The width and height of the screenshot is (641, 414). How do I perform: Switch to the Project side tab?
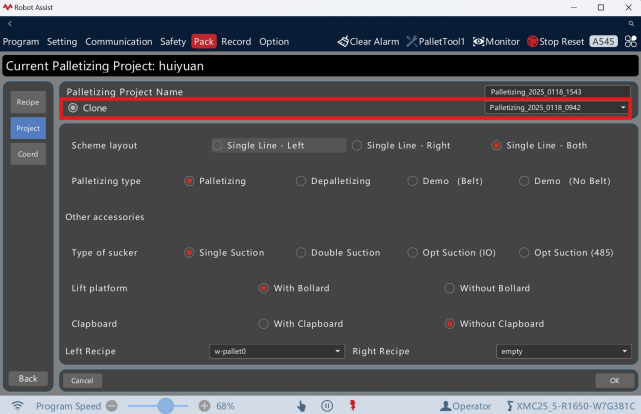(28, 128)
